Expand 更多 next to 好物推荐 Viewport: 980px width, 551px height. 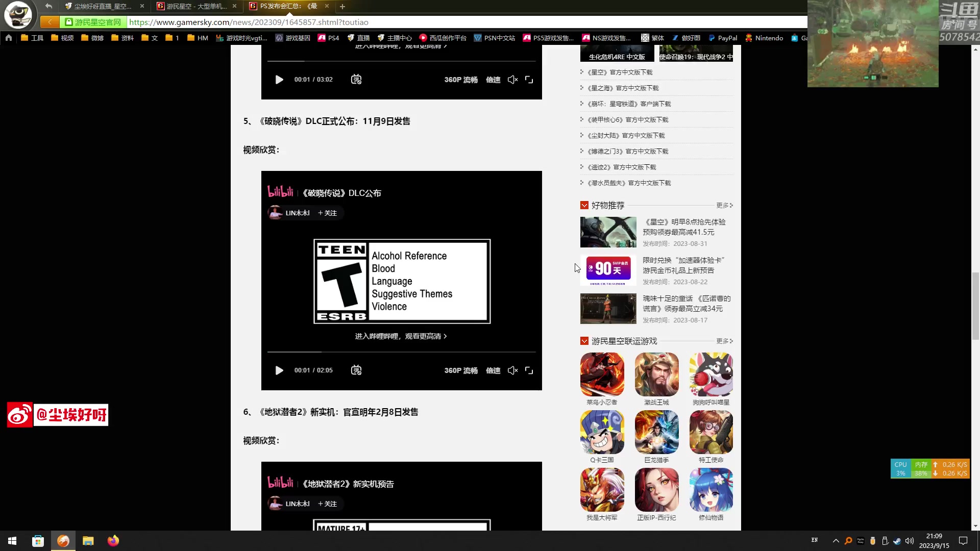click(724, 205)
